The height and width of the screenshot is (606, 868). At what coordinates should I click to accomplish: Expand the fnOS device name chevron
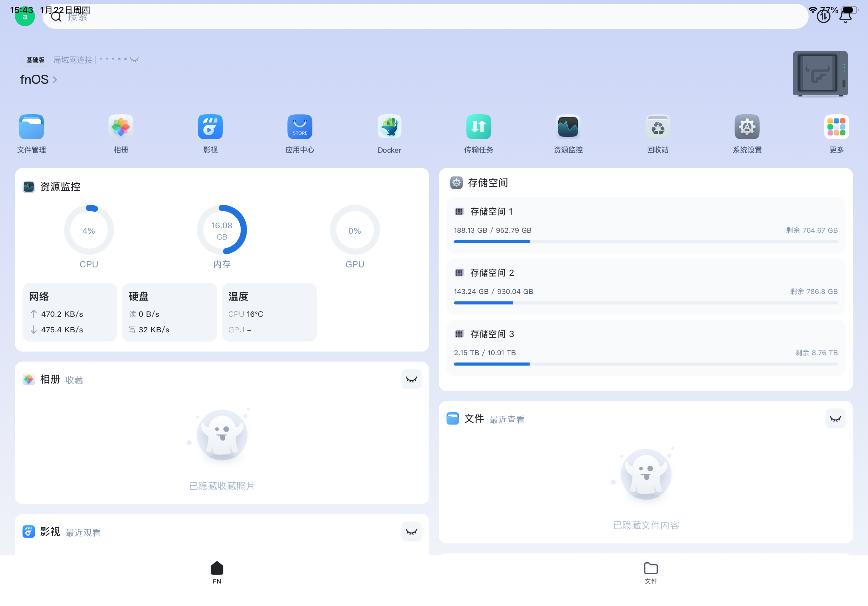(x=55, y=80)
